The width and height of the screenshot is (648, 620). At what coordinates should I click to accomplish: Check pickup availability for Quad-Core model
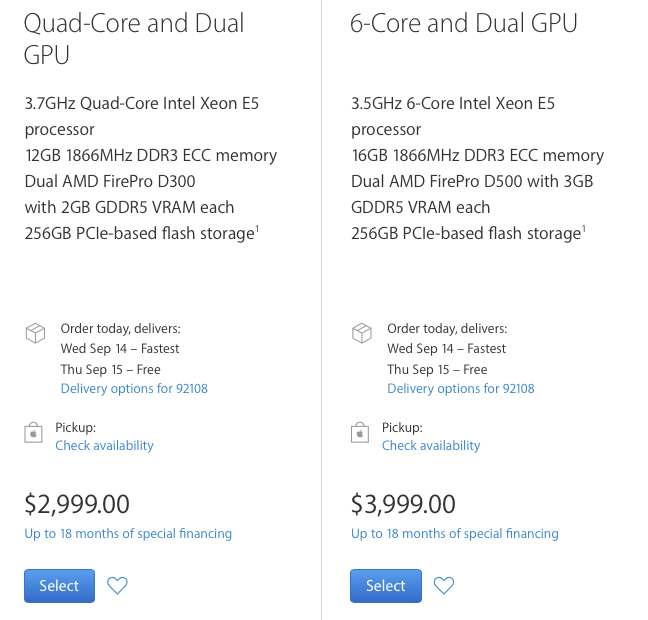pos(105,446)
